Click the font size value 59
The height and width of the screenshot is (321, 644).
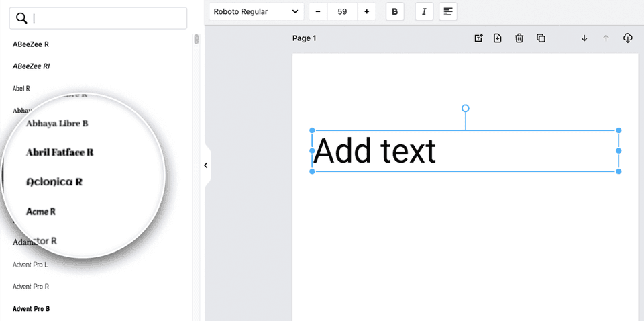(x=343, y=11)
